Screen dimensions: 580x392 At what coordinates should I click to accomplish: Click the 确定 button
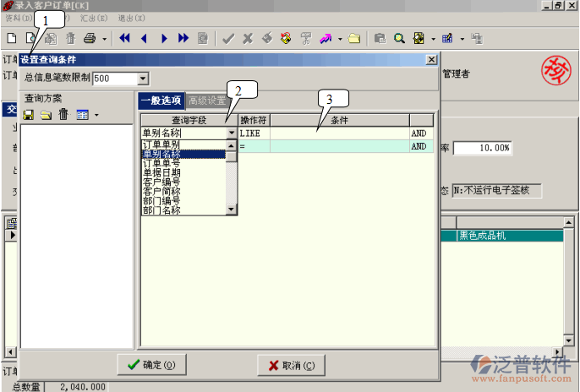[150, 365]
